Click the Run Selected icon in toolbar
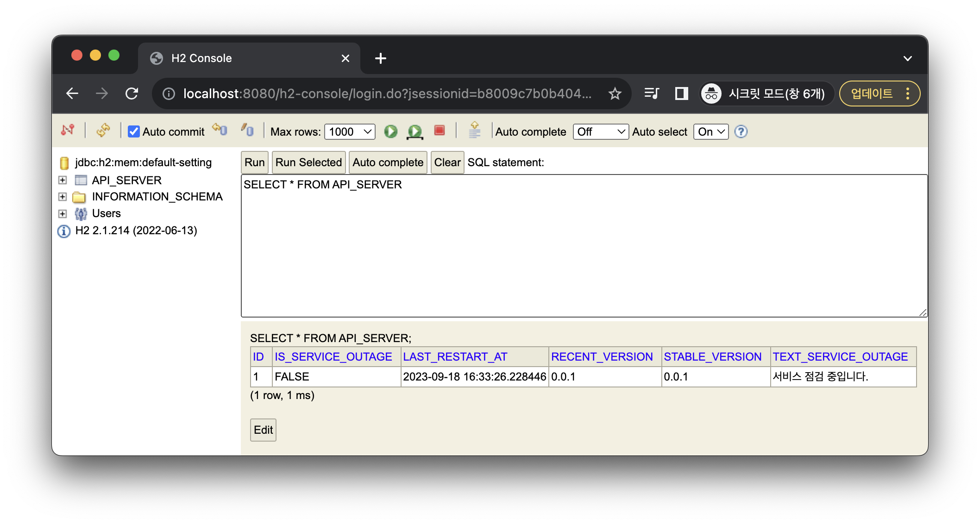The width and height of the screenshot is (980, 524). coord(415,132)
